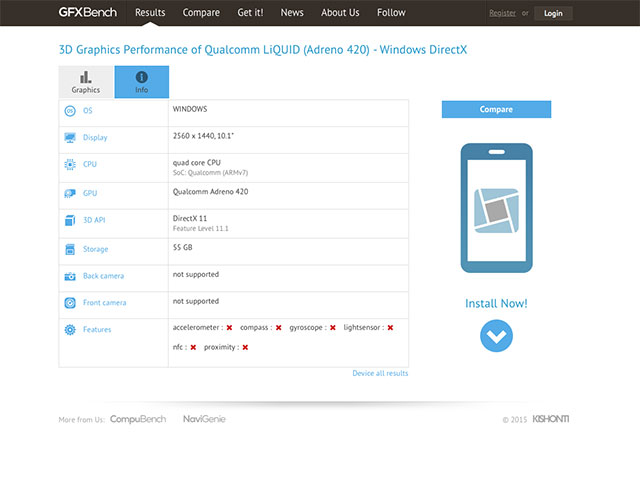This screenshot has height=480, width=640.
Task: Click the nfc red X mark
Action: pyautogui.click(x=193, y=347)
